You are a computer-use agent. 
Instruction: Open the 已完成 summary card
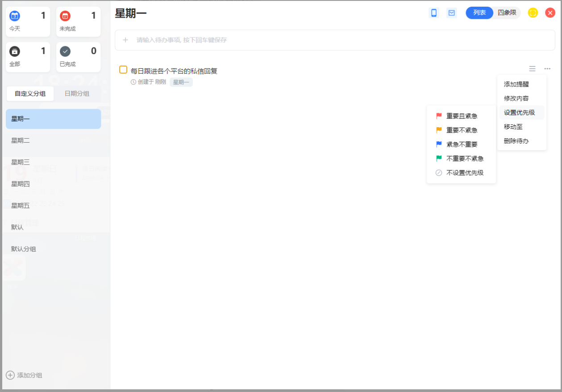78,57
